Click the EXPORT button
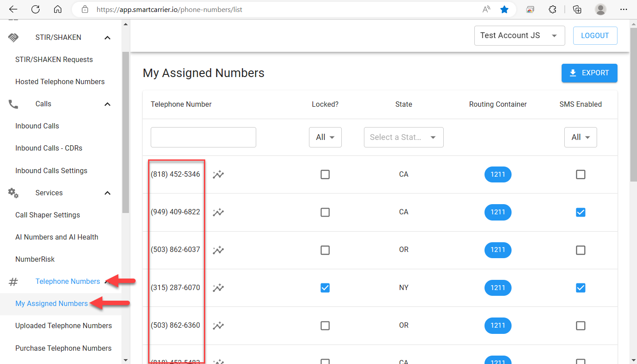637x364 pixels. (589, 73)
